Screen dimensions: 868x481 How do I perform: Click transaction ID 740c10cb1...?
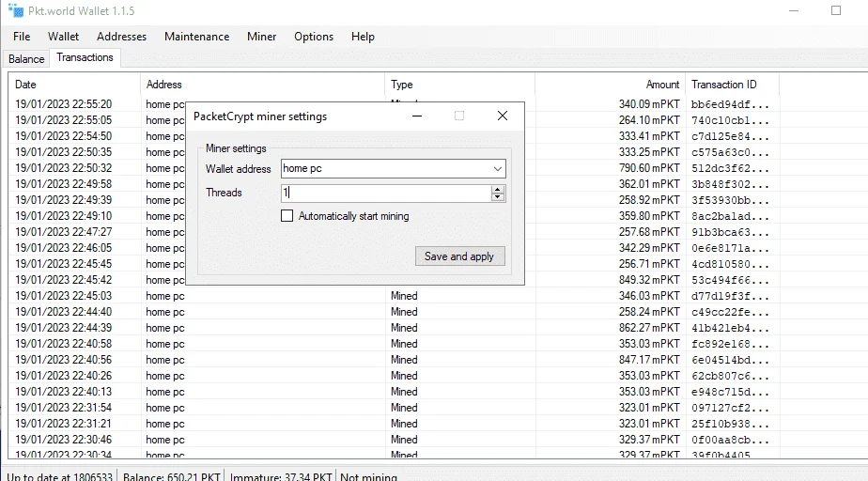click(x=730, y=120)
